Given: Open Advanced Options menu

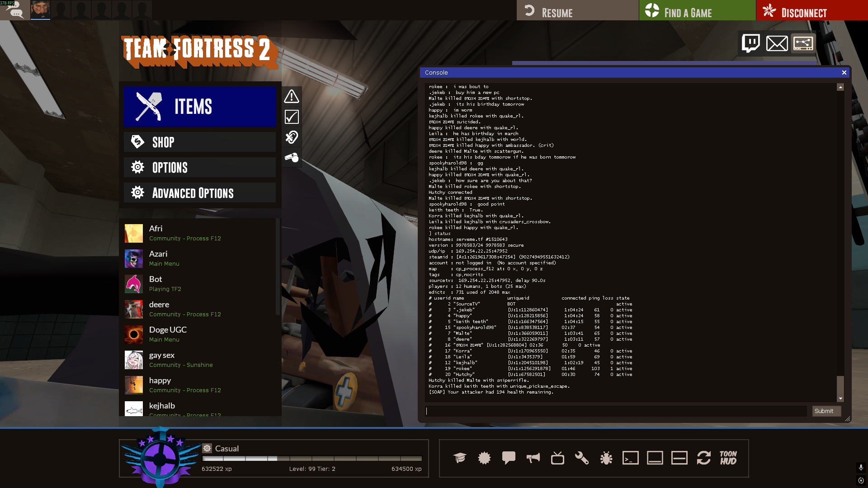Looking at the screenshot, I should pyautogui.click(x=200, y=193).
